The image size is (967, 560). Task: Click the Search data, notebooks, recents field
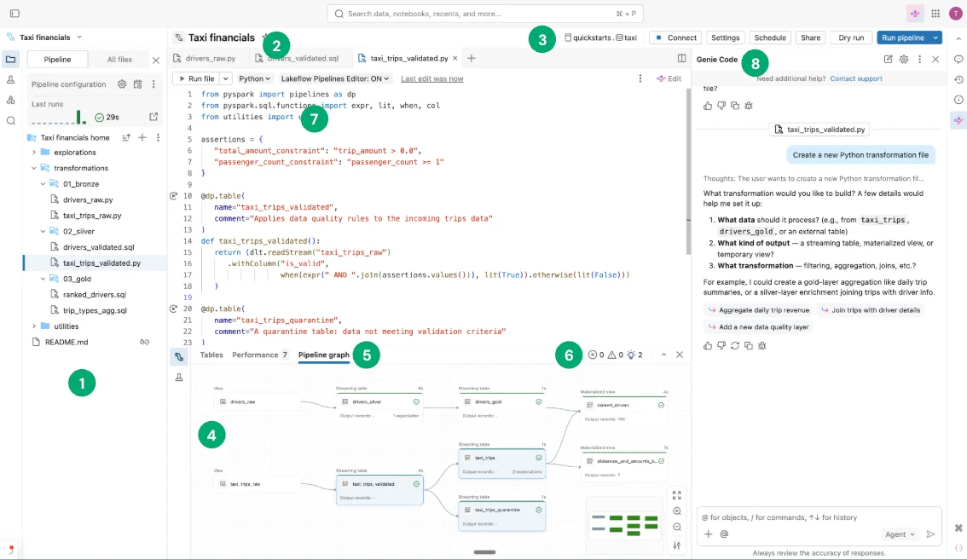tap(484, 14)
